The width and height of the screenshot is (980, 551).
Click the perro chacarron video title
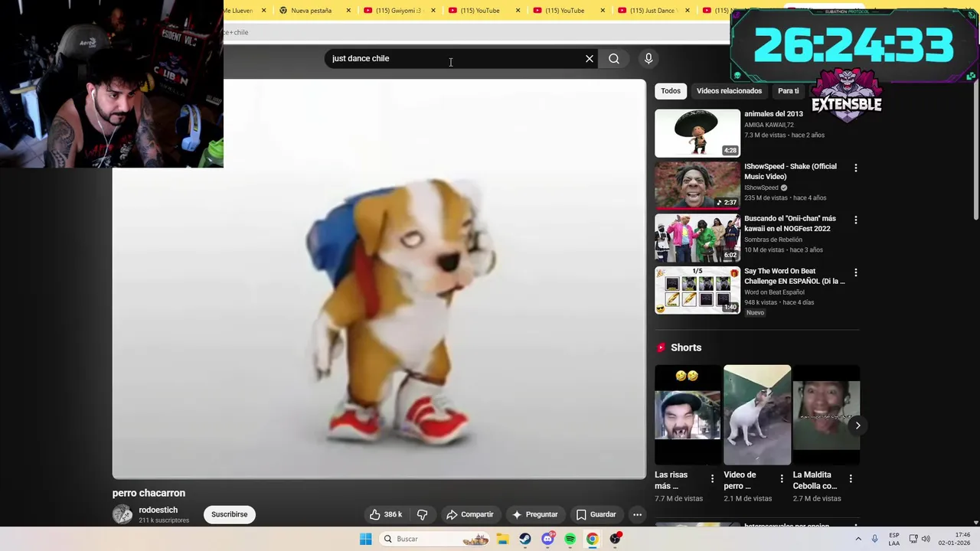coord(149,493)
